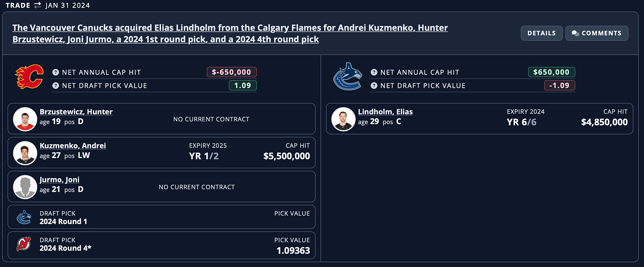This screenshot has width=644, height=267.
Task: Click Elias Lindholm headshot photo
Action: pos(343,119)
